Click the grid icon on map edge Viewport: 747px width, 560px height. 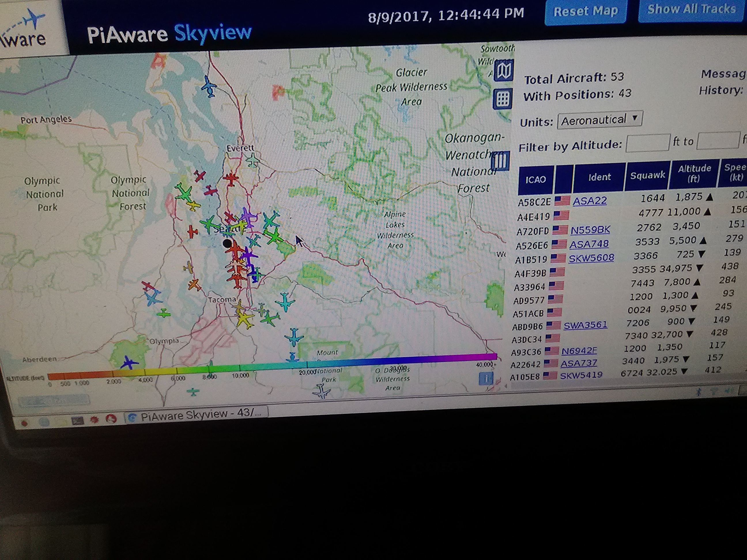click(503, 99)
